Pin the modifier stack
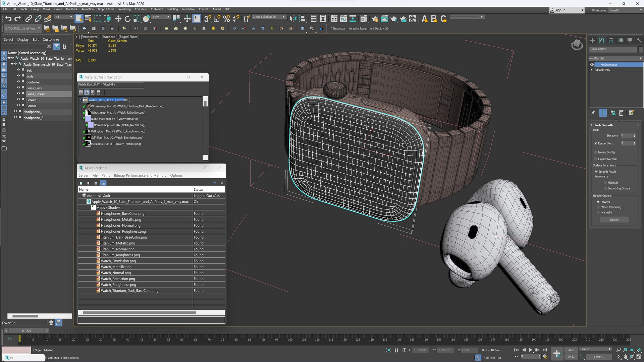The image size is (644, 362). click(x=593, y=113)
